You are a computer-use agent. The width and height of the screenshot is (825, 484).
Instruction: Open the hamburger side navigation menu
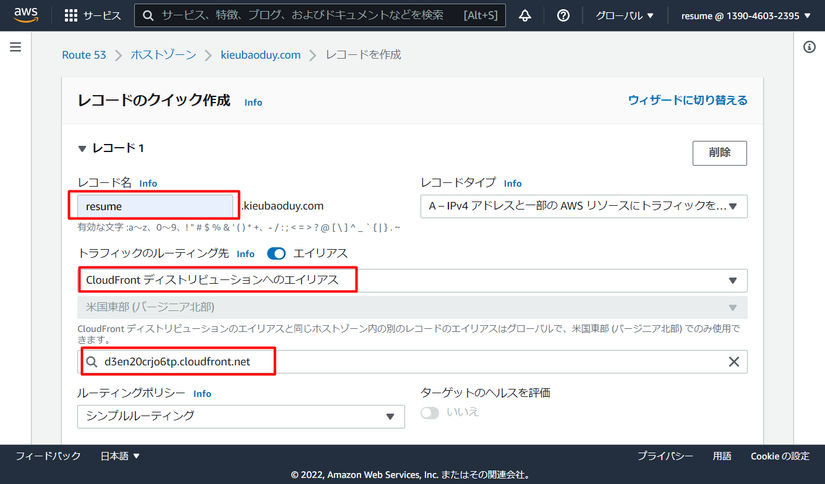[x=16, y=47]
